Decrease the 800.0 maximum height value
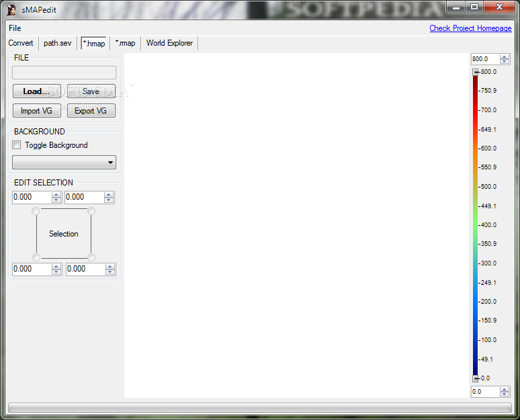Viewport: 520px width, 420px height. [505, 62]
